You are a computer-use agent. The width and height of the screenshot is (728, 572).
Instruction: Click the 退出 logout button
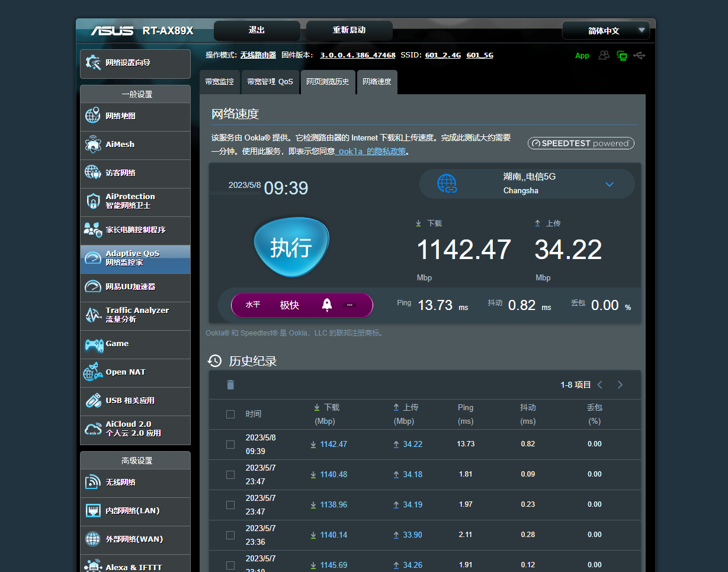pyautogui.click(x=257, y=30)
